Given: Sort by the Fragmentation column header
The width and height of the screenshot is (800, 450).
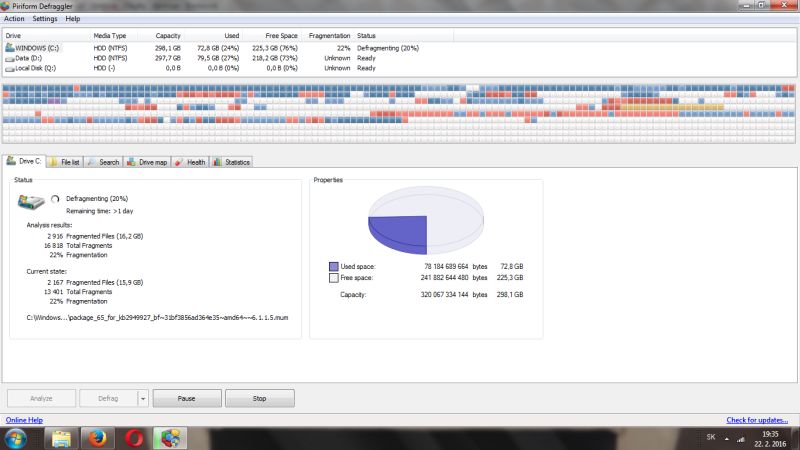Looking at the screenshot, I should pos(329,36).
